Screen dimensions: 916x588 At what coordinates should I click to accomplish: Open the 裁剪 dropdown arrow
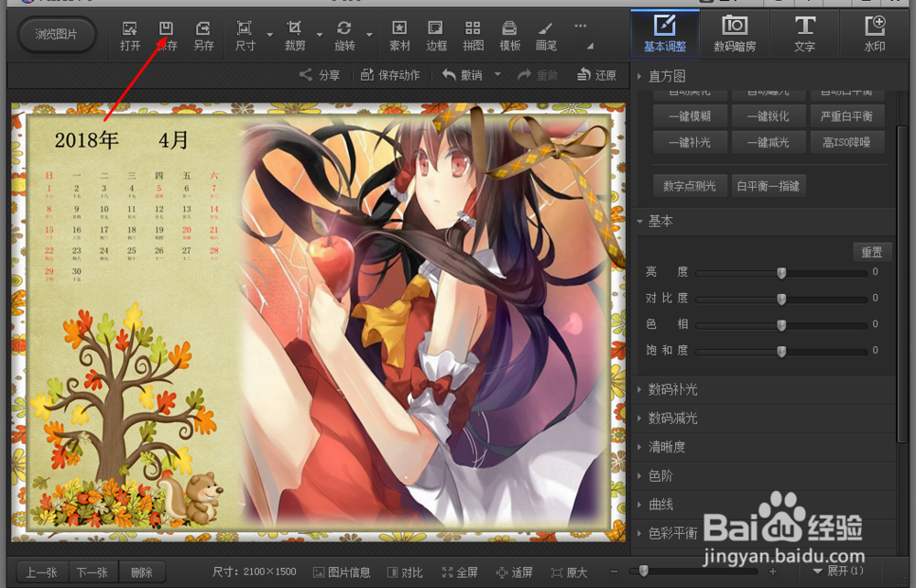coord(320,35)
